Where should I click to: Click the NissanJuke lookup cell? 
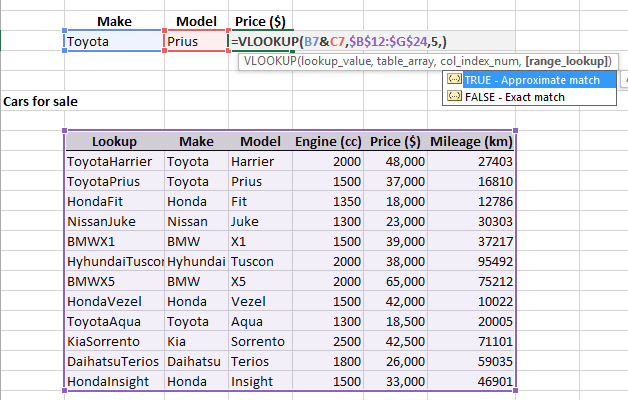pos(114,221)
